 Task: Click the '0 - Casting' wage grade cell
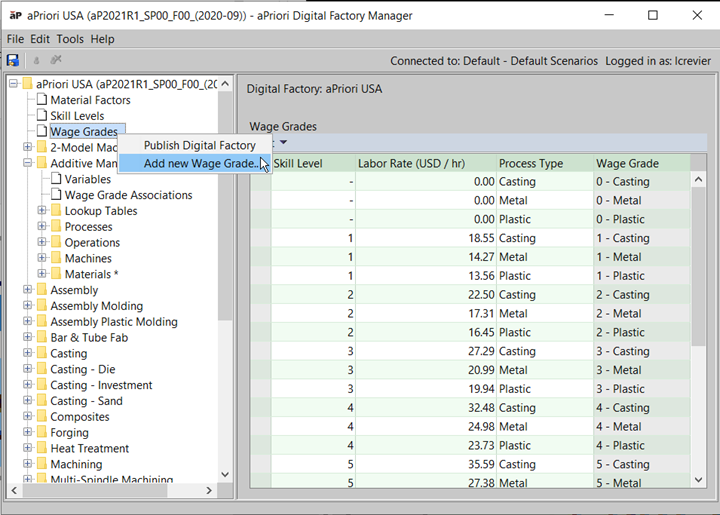[x=641, y=181]
